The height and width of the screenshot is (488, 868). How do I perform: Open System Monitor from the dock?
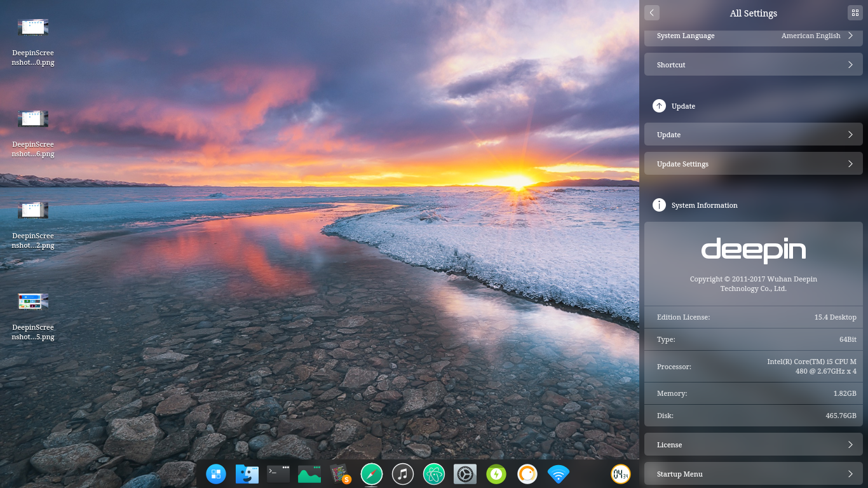tap(309, 474)
